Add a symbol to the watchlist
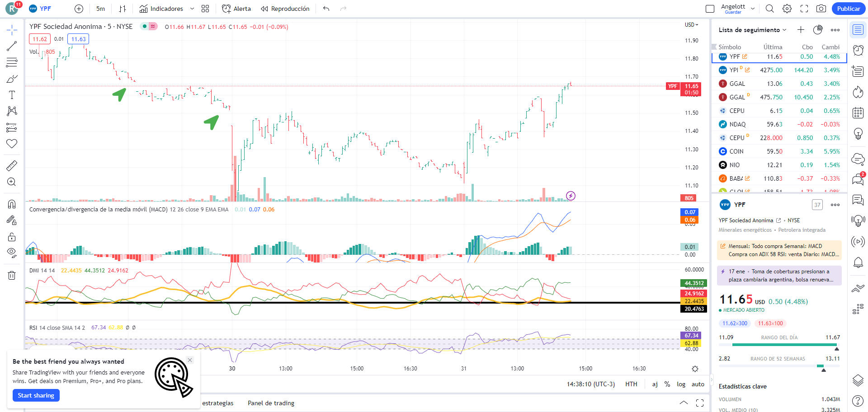The height and width of the screenshot is (412, 868). (801, 30)
